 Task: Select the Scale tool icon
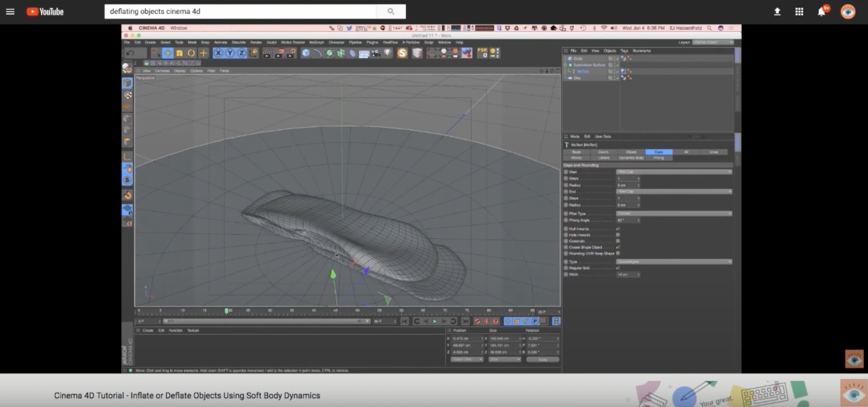click(x=179, y=53)
